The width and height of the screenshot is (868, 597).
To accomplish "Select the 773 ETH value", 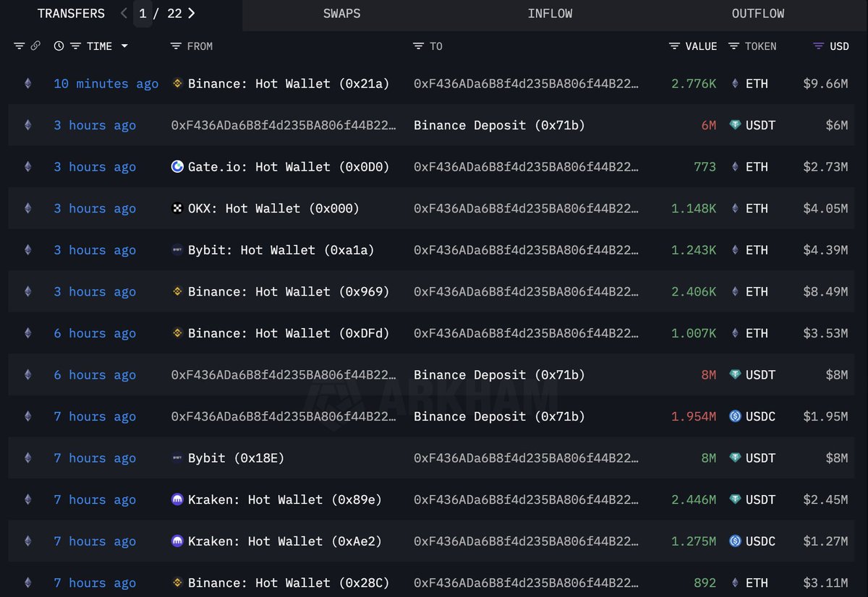I will pos(705,167).
